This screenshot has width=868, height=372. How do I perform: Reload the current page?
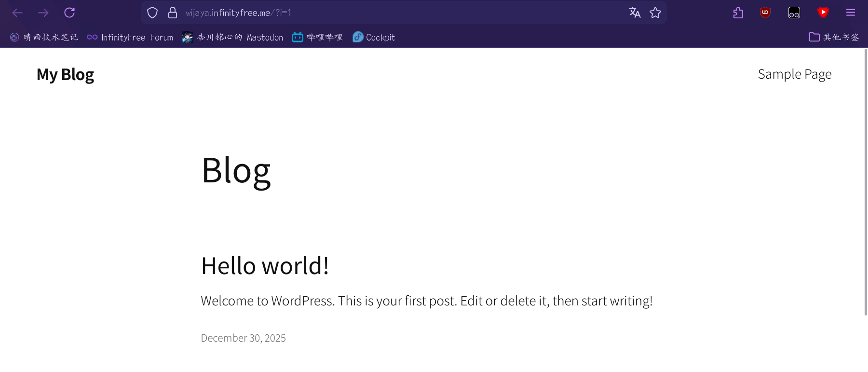(x=69, y=13)
